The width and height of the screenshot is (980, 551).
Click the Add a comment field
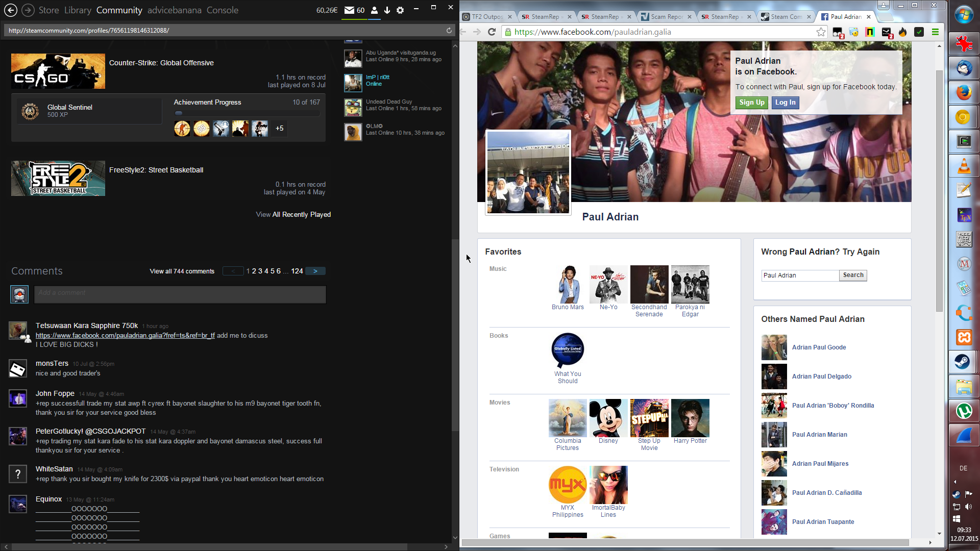point(180,294)
